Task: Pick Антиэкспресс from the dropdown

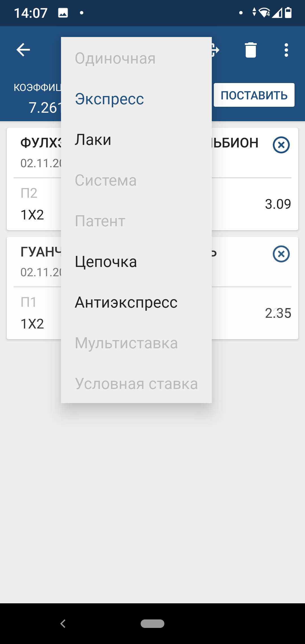Action: 126,302
